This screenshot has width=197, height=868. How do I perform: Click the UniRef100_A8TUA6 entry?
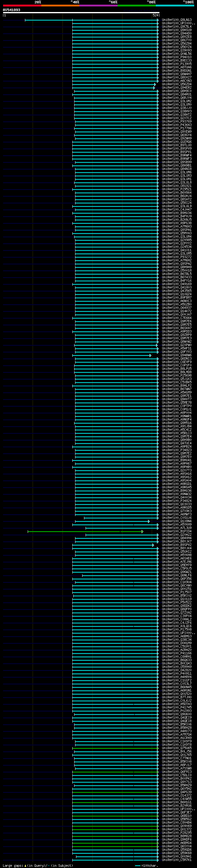(176, 67)
